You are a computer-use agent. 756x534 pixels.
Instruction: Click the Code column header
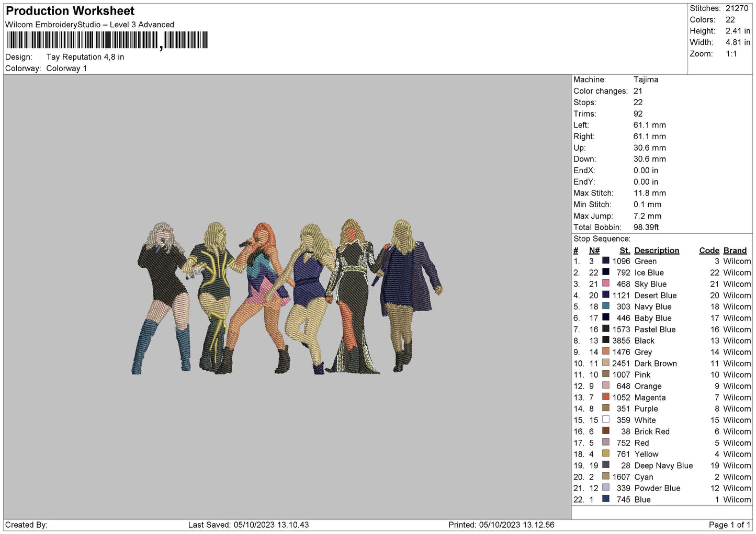(709, 251)
